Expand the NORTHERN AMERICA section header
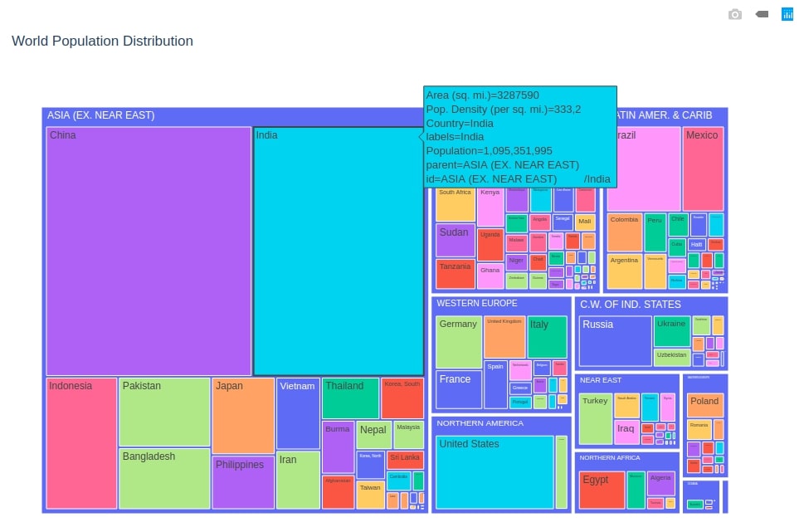This screenshot has height=532, width=804. coord(478,423)
